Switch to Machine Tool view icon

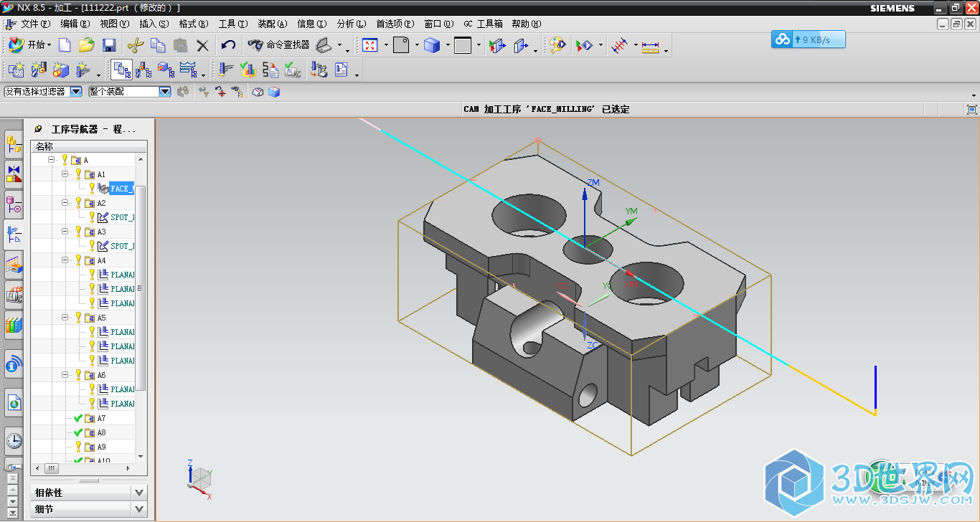coord(143,70)
